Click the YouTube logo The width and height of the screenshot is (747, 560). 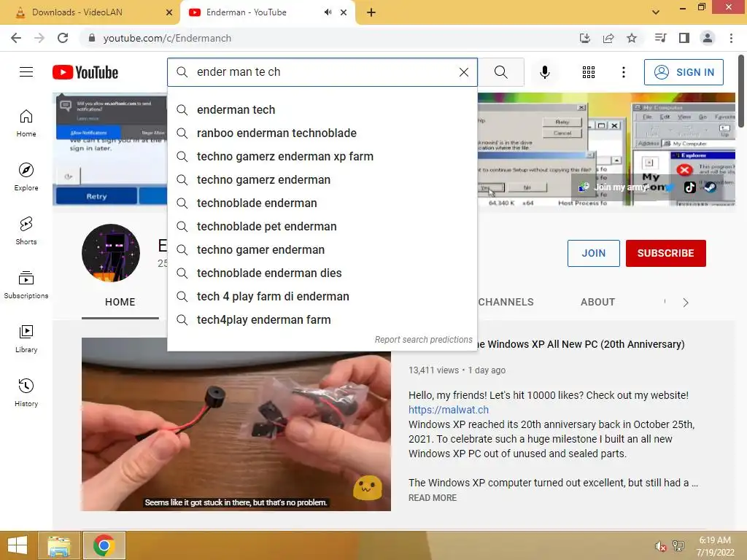pos(85,72)
